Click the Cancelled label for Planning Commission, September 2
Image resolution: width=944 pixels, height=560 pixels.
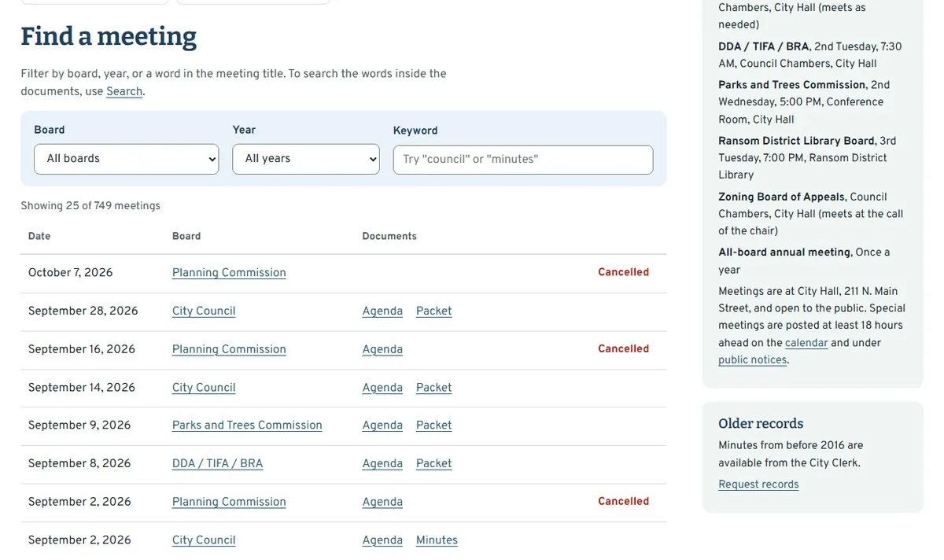623,501
